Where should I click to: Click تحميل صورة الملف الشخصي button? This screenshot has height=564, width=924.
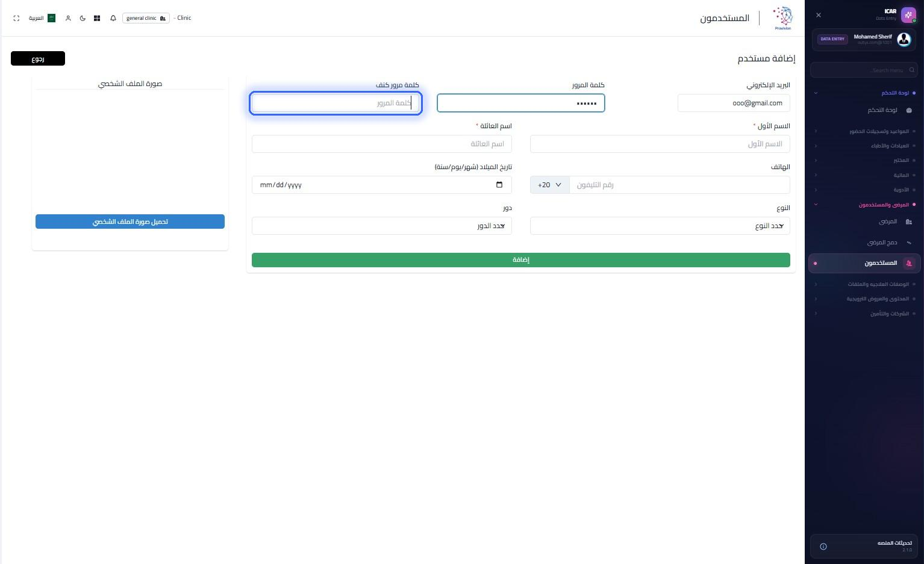coord(130,222)
